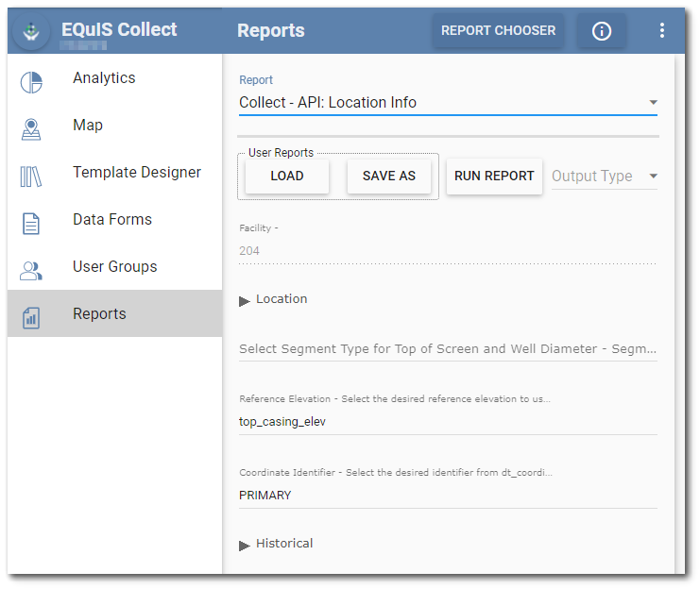Click the Analytics pie chart icon
The width and height of the screenshot is (700, 589).
point(31,82)
